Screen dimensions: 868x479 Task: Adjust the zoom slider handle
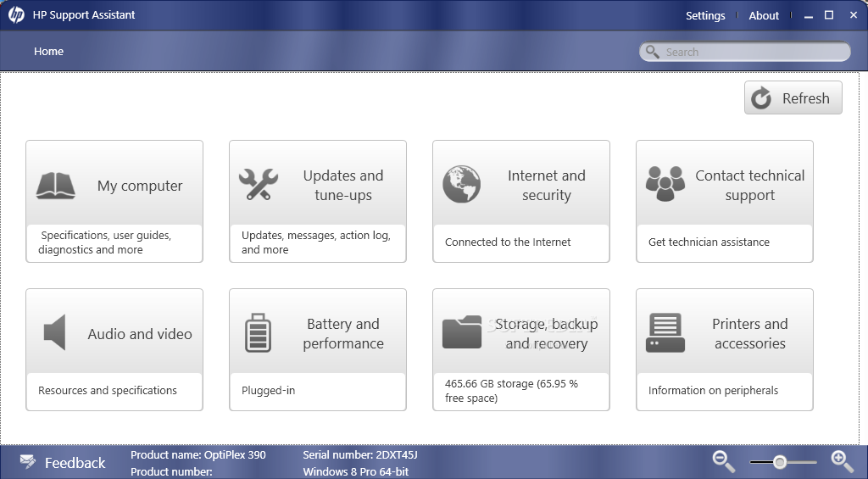point(780,462)
